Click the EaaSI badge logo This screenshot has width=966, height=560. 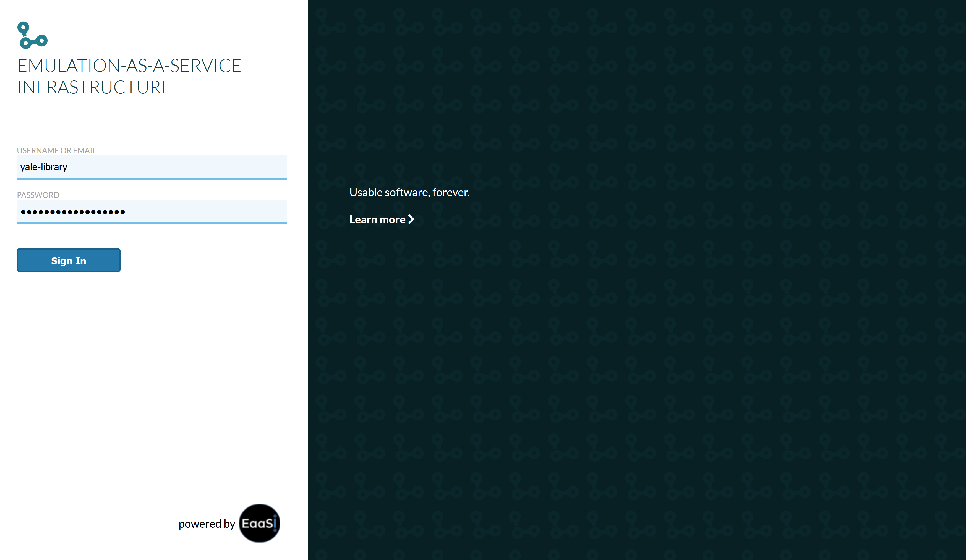click(260, 523)
